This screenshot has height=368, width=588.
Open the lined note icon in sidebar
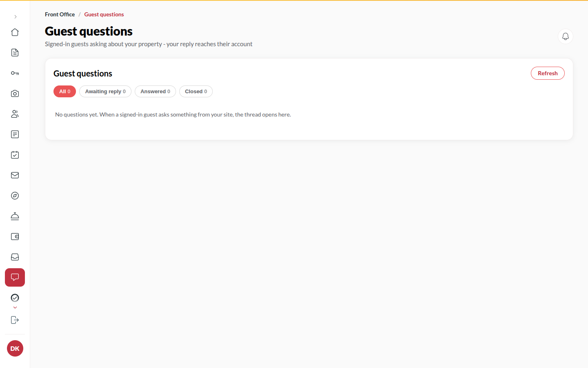tap(15, 135)
